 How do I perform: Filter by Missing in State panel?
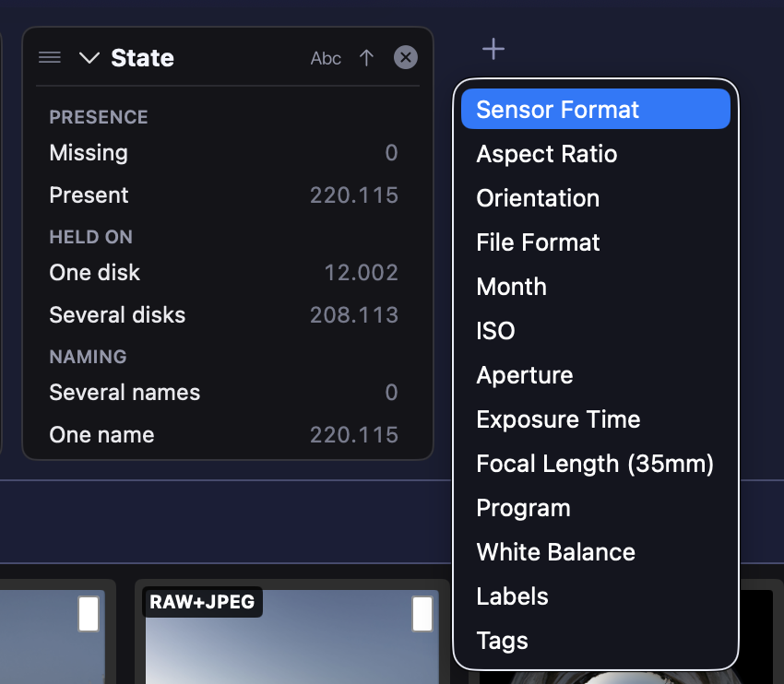[x=223, y=152]
